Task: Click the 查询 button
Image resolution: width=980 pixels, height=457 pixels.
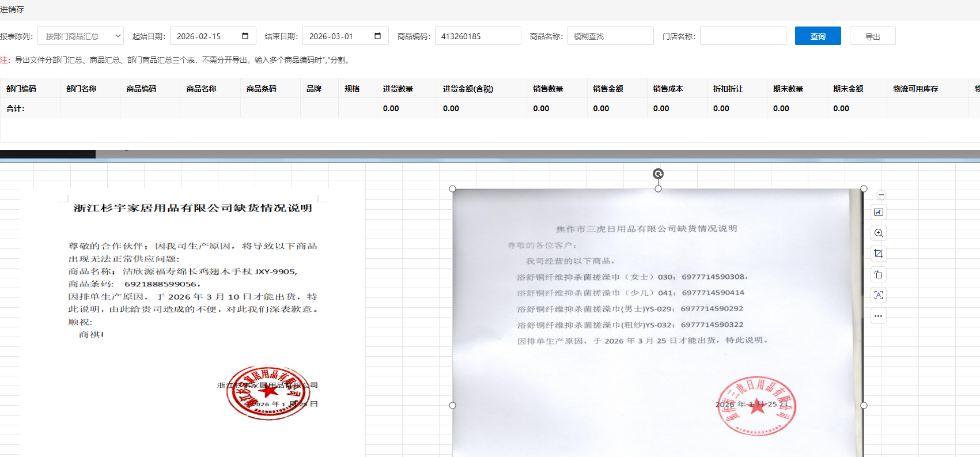Action: tap(818, 36)
